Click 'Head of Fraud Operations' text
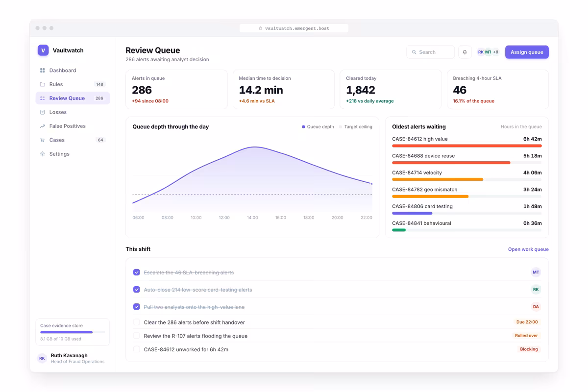Image resolution: width=588 pixels, height=392 pixels. pos(77,362)
